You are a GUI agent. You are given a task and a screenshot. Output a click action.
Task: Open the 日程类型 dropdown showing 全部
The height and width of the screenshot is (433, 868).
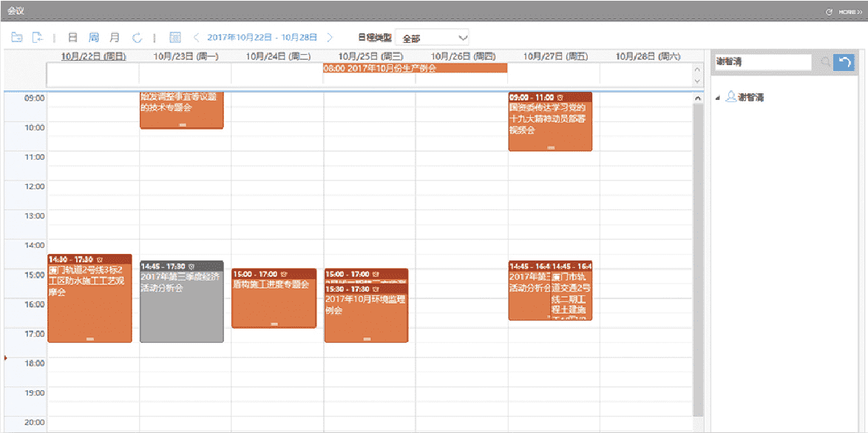point(433,38)
